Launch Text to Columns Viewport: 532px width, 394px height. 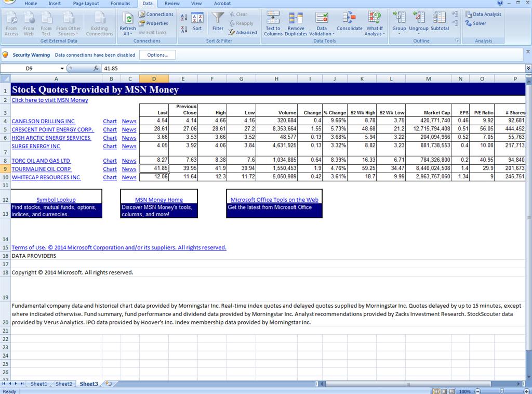tap(273, 23)
